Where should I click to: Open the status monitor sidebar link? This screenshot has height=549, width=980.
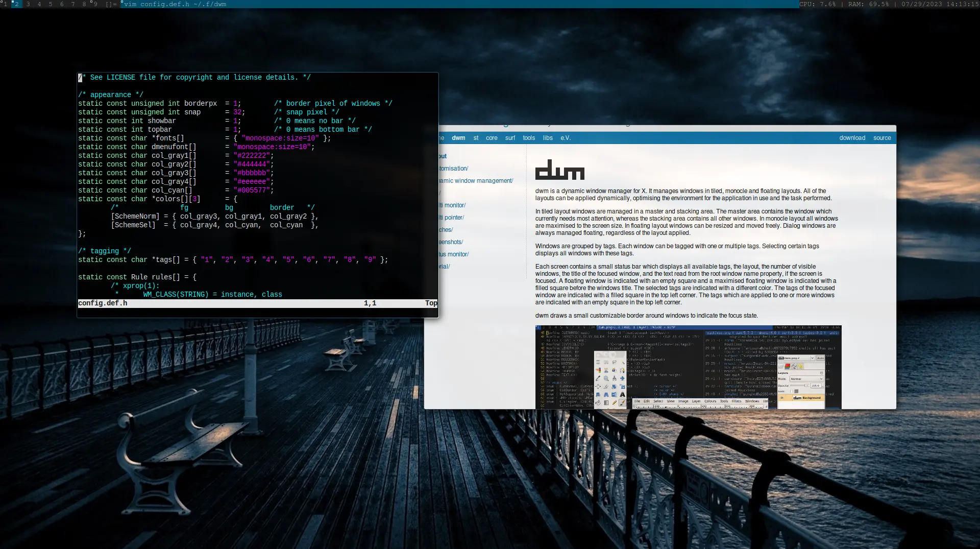[x=454, y=254]
